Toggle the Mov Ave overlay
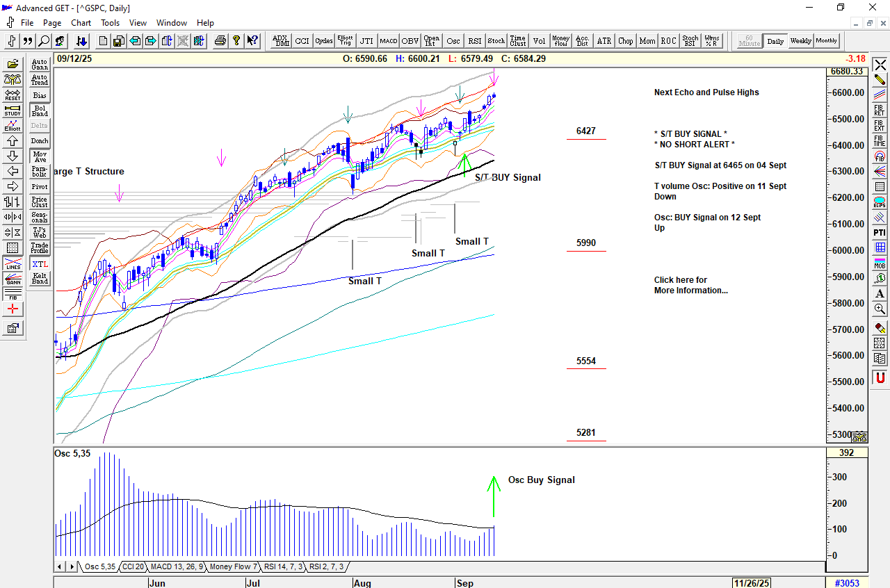 pyautogui.click(x=40, y=156)
